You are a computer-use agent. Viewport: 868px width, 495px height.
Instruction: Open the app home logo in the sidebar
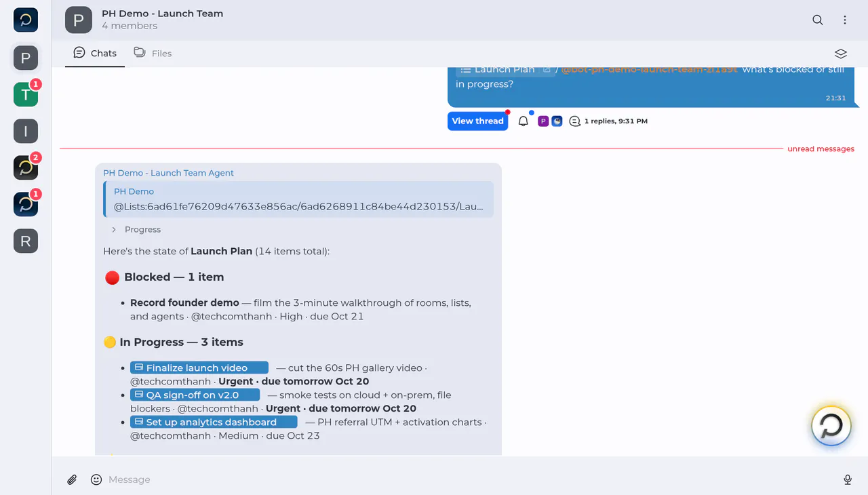[26, 20]
